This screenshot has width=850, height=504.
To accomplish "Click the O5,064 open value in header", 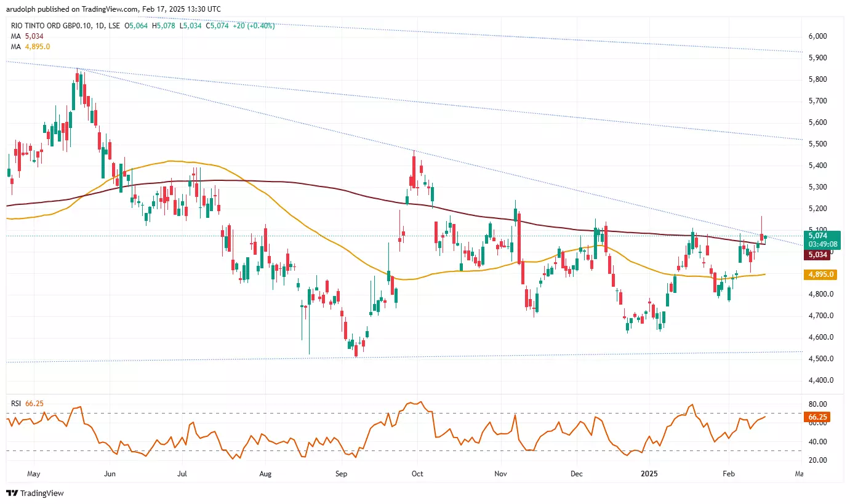I will pos(138,26).
